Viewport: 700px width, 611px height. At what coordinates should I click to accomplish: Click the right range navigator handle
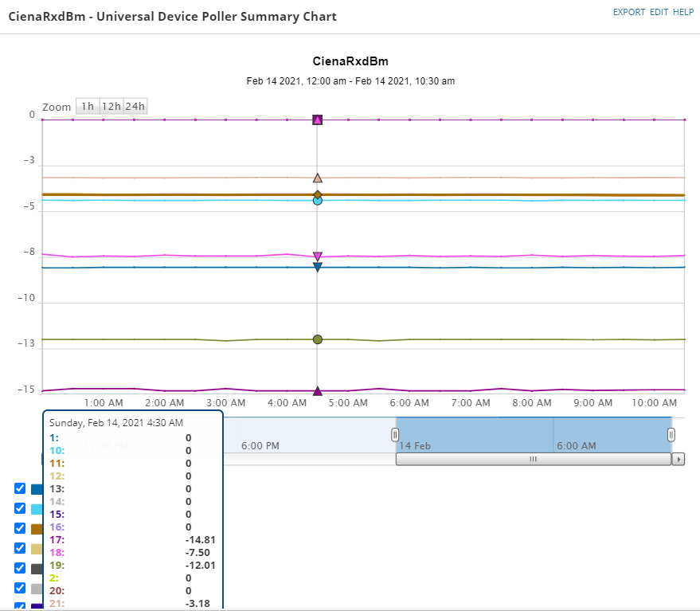671,435
